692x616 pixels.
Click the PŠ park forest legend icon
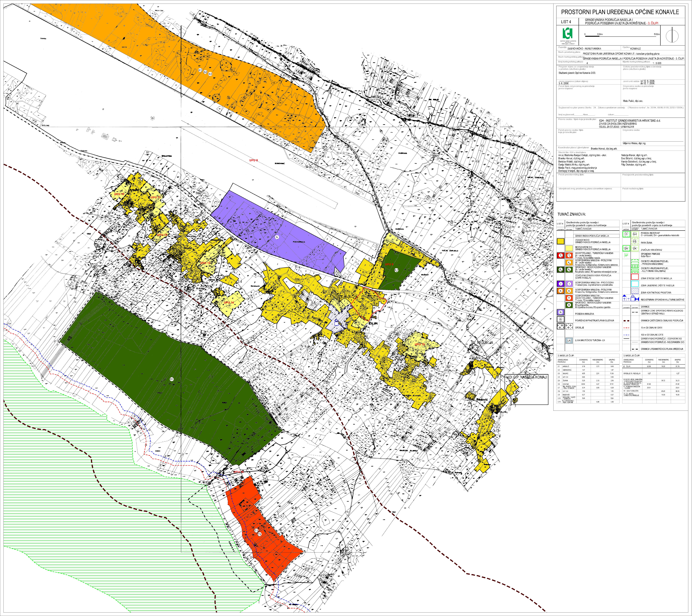[x=635, y=241]
